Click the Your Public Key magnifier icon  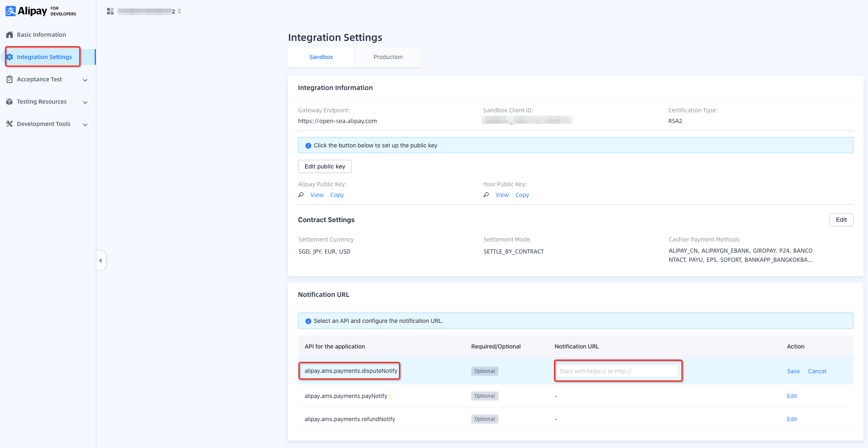pyautogui.click(x=486, y=195)
